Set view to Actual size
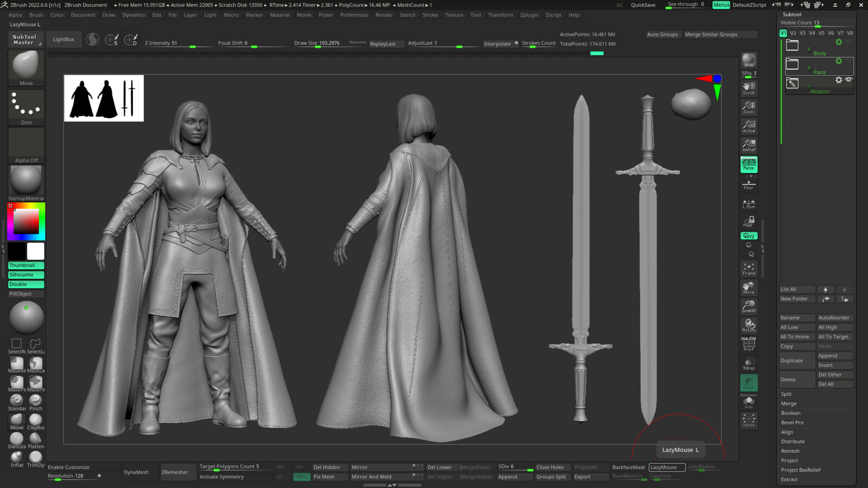The image size is (868, 488). coord(749,126)
